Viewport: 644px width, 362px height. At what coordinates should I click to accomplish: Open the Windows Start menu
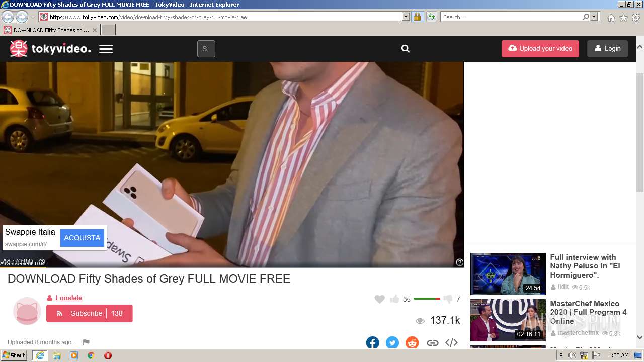[x=14, y=355]
